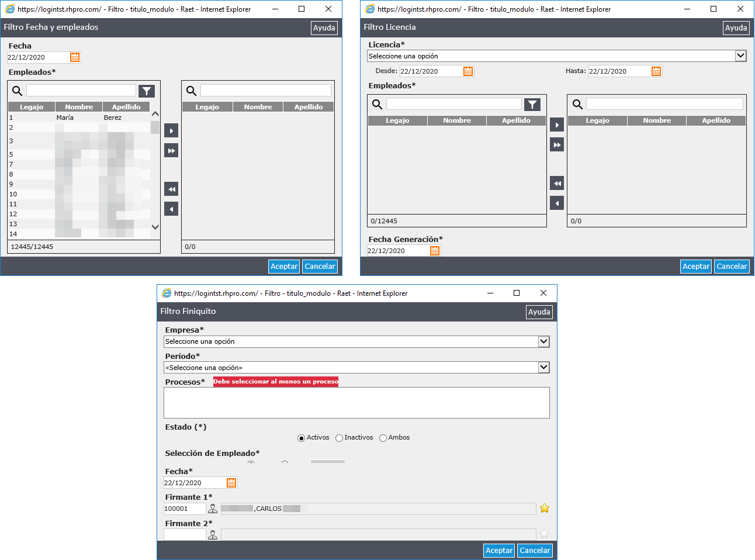
Task: Click Ayuda in the Filtro Fecha y empleados window
Action: click(324, 27)
